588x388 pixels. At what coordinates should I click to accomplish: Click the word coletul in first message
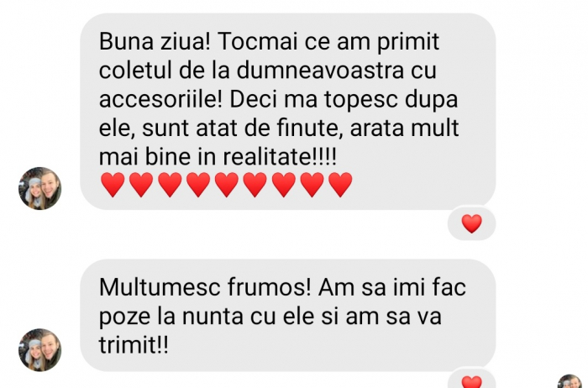pos(136,70)
